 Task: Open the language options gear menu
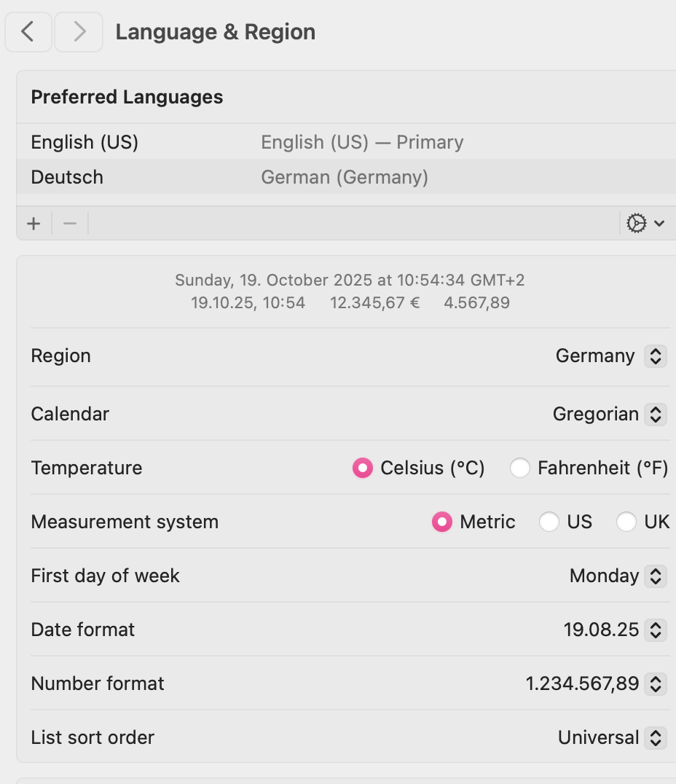pos(645,224)
